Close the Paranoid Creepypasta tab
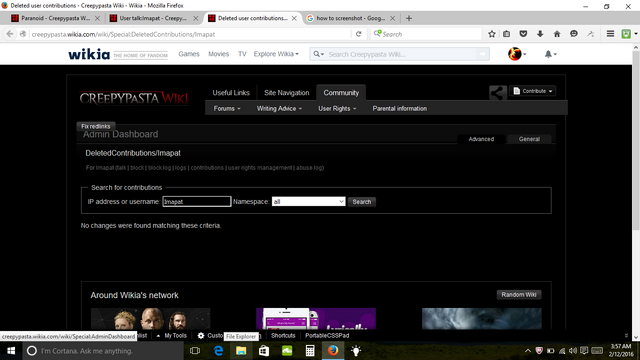 97,18
